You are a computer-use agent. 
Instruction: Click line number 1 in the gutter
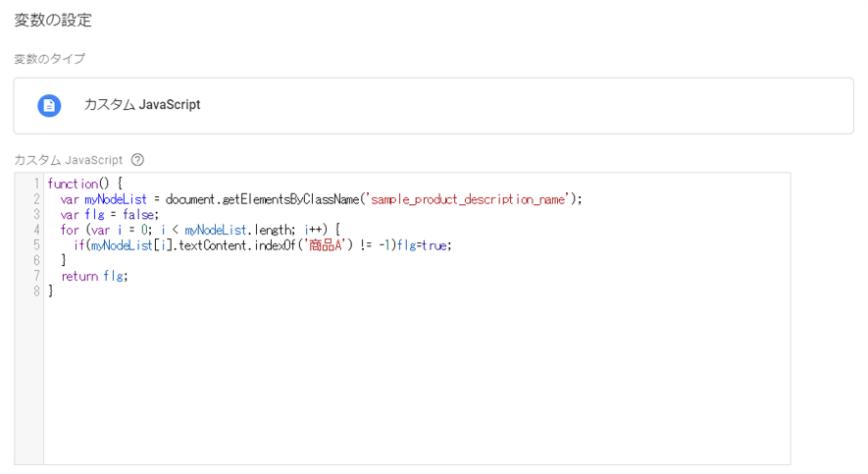tap(36, 184)
